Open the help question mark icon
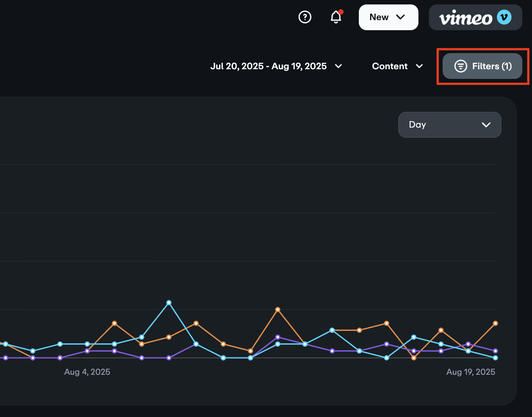532x417 pixels. point(305,17)
